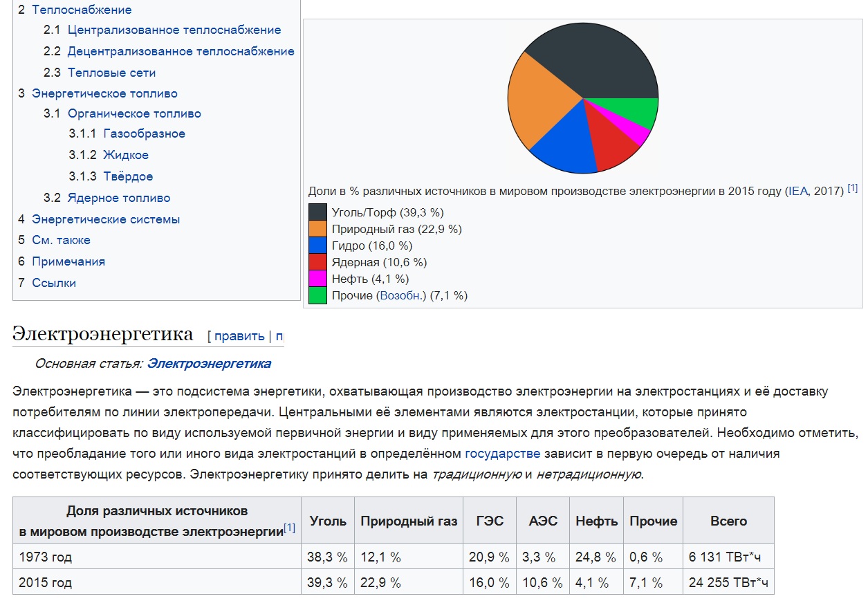Click table column header ГЭС
Viewport: 868px width, 612px height.
coord(490,521)
